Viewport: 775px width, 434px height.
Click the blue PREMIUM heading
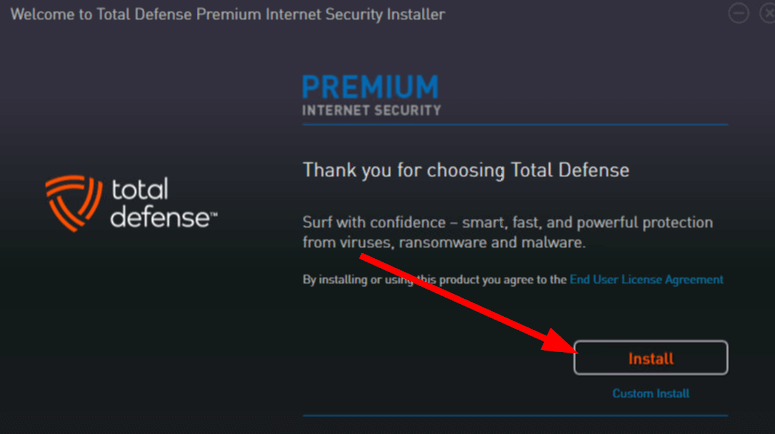(x=370, y=87)
